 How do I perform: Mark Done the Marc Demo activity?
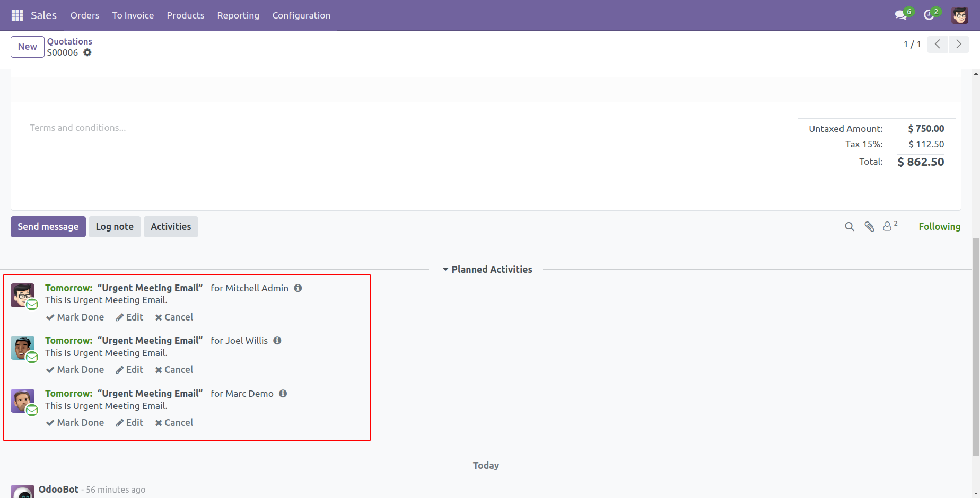[75, 423]
